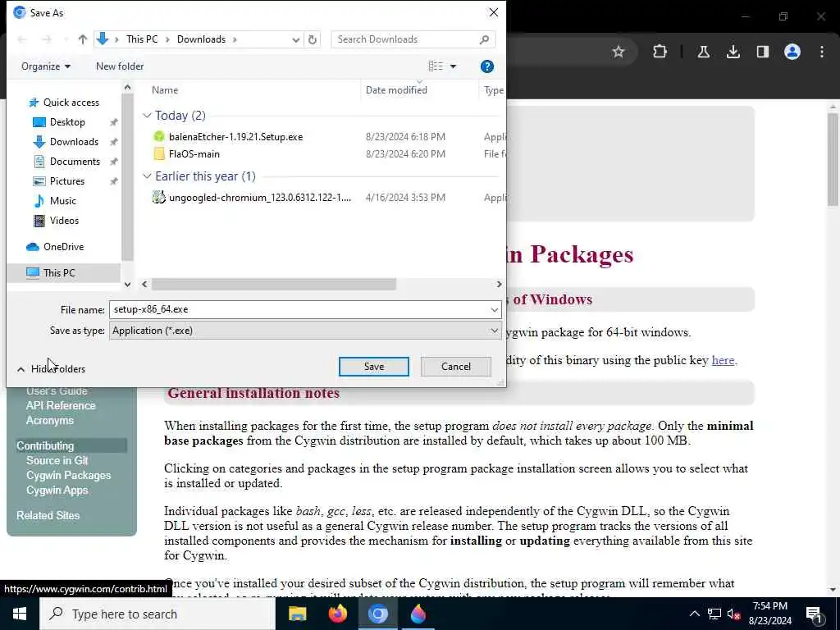Expand the breadcrumb arrow after Downloads

pos(235,39)
